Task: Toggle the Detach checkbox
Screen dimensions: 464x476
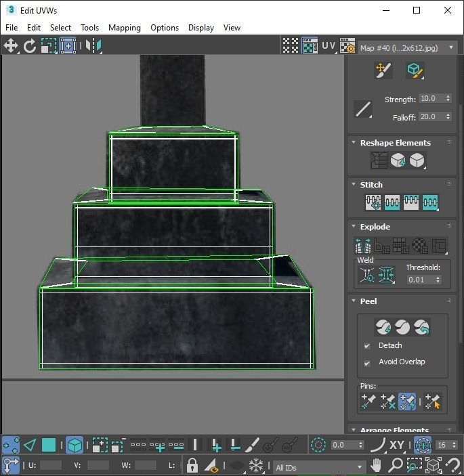Action: tap(367, 346)
